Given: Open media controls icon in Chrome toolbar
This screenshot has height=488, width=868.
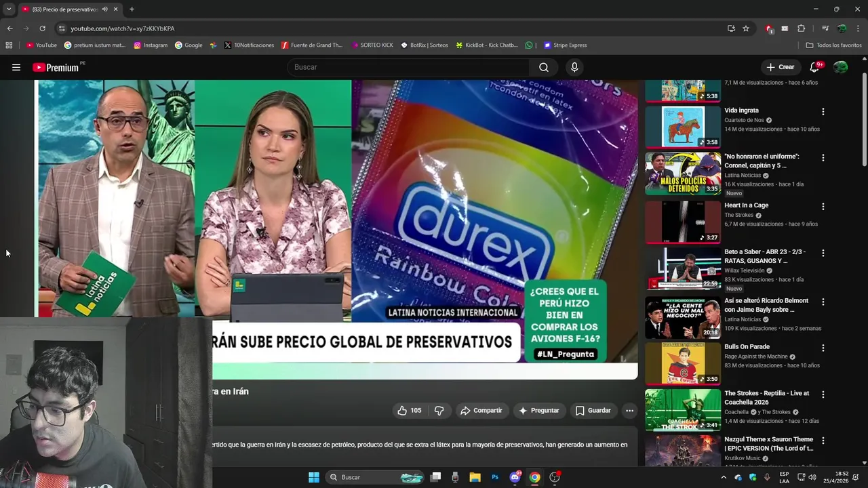Looking at the screenshot, I should click(825, 28).
